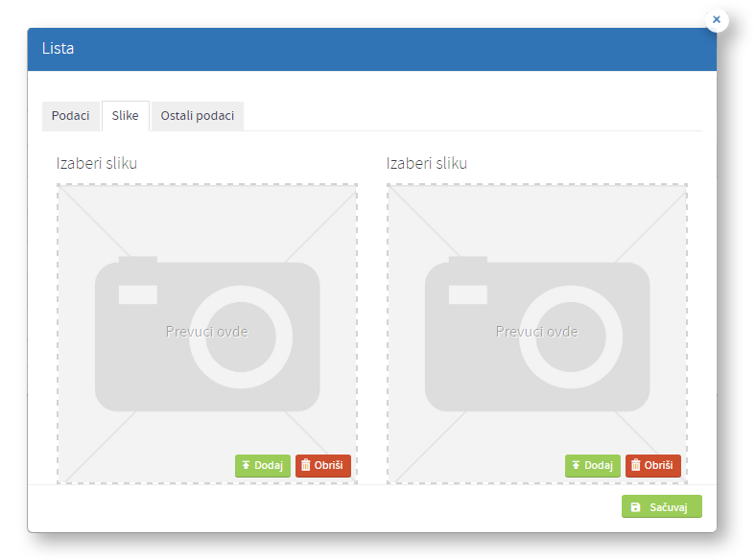Click the left 'Izaberi sliku' heading

pos(97,163)
